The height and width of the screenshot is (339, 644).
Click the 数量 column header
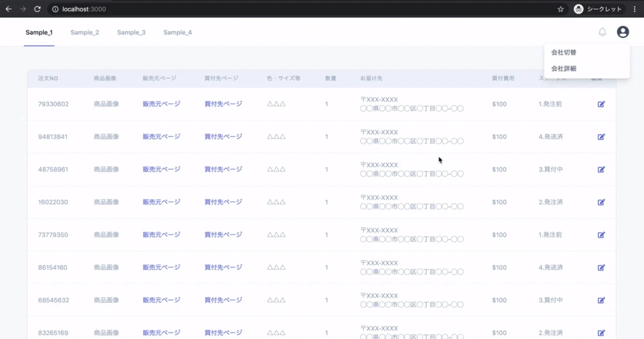pyautogui.click(x=330, y=78)
